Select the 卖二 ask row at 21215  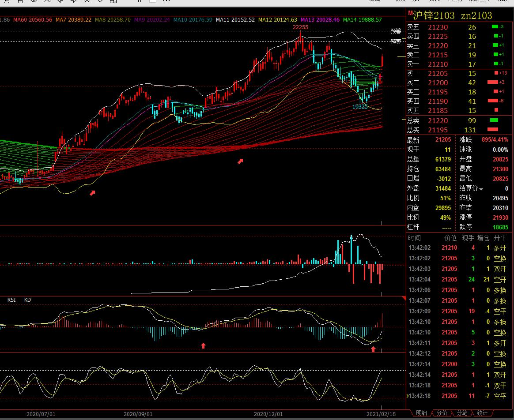point(460,55)
